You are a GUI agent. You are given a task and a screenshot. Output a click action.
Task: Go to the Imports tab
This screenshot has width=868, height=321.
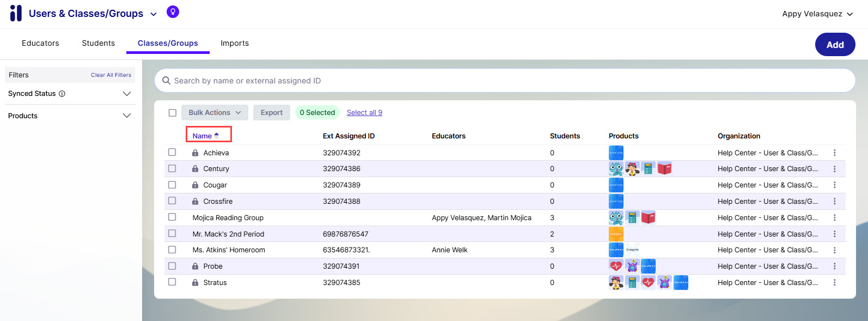(x=235, y=43)
